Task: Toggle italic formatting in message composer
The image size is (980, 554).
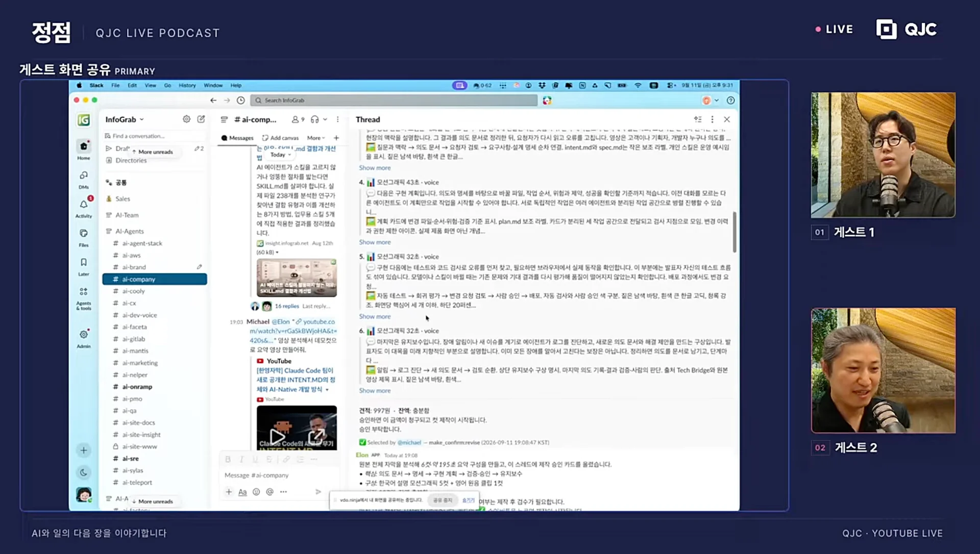Action: [241, 460]
